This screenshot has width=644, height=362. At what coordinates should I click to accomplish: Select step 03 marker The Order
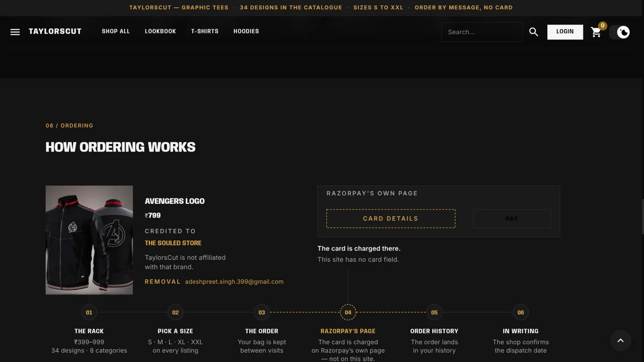click(x=262, y=312)
